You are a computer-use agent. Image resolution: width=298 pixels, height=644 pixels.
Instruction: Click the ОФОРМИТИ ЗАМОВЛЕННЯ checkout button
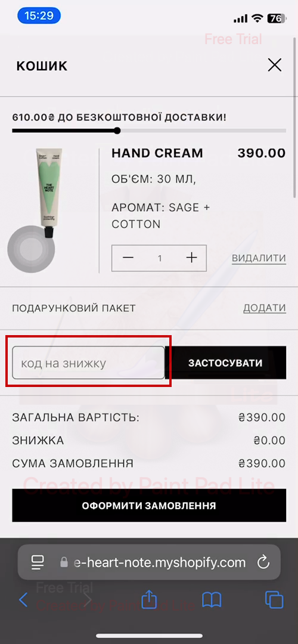point(149,505)
